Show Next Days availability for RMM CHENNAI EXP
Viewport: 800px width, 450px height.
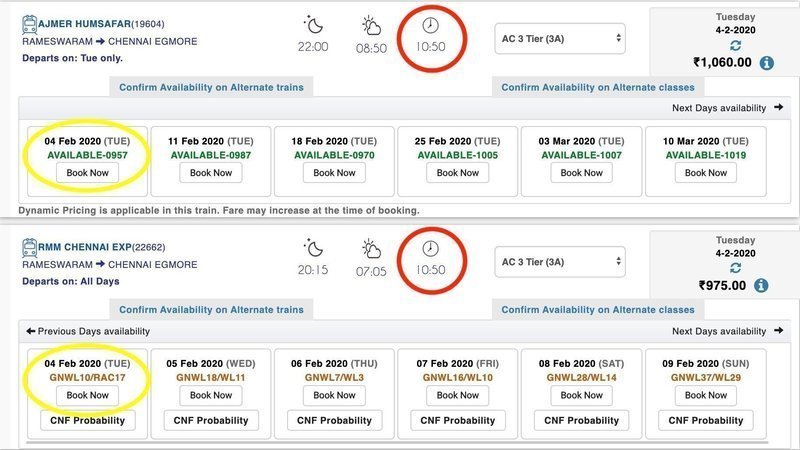tap(727, 331)
